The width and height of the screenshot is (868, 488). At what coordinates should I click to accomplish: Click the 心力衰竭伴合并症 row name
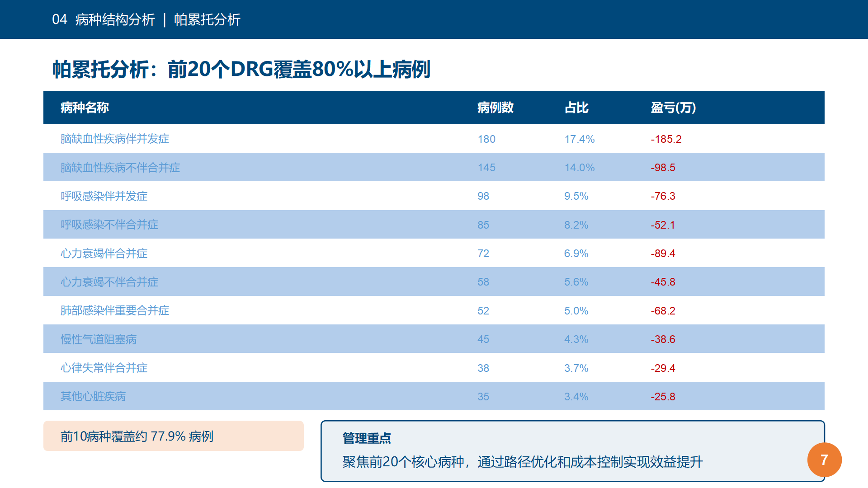coord(104,253)
